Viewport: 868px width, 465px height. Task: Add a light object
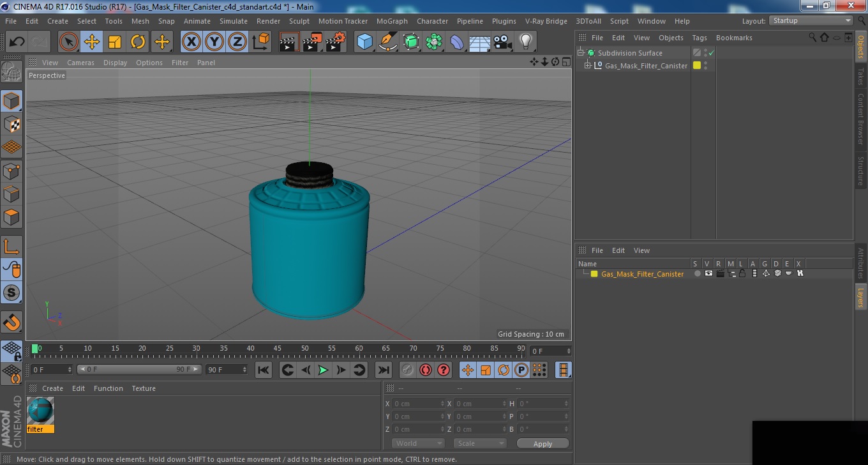525,42
